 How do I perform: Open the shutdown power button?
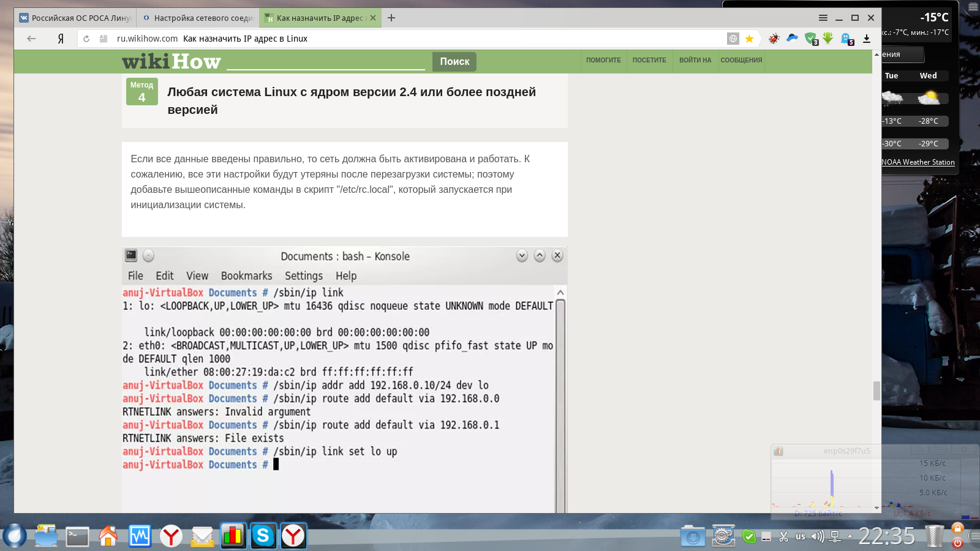click(958, 542)
